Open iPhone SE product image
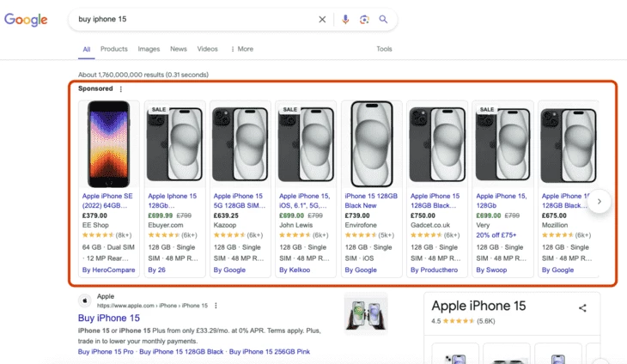This screenshot has width=627, height=364. pos(109,144)
